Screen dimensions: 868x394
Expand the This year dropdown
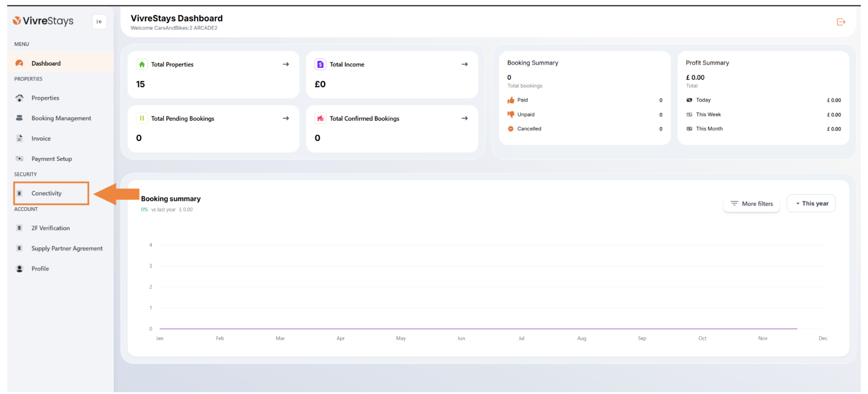pos(811,203)
